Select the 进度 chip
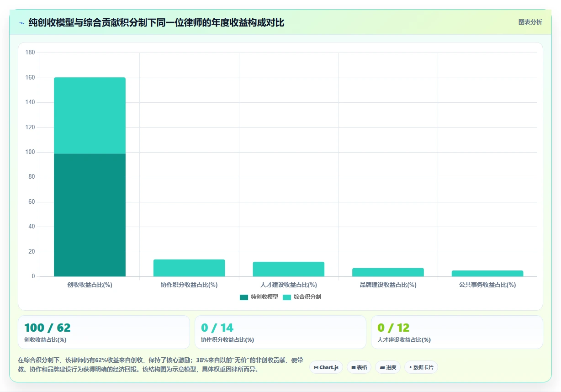 (388, 367)
